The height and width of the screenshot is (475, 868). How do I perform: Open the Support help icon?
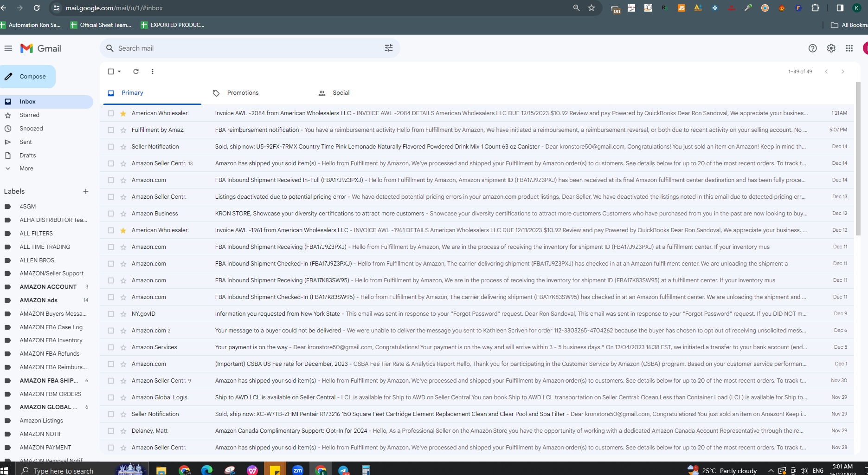click(812, 48)
